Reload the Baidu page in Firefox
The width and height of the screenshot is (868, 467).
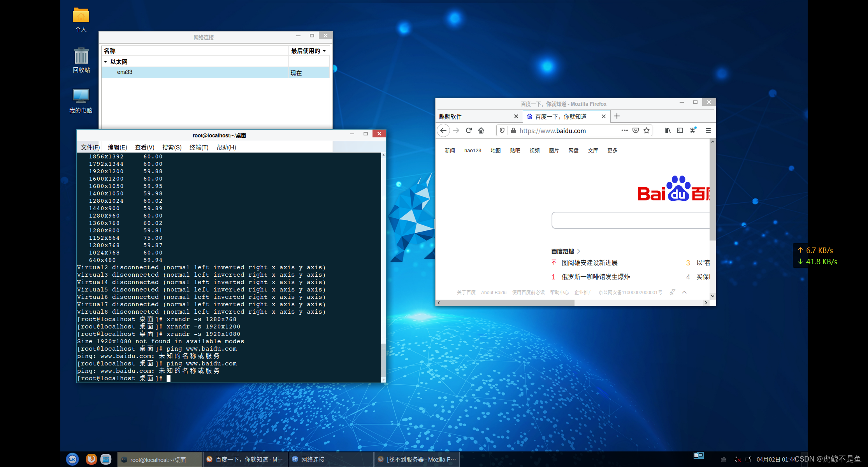(469, 130)
